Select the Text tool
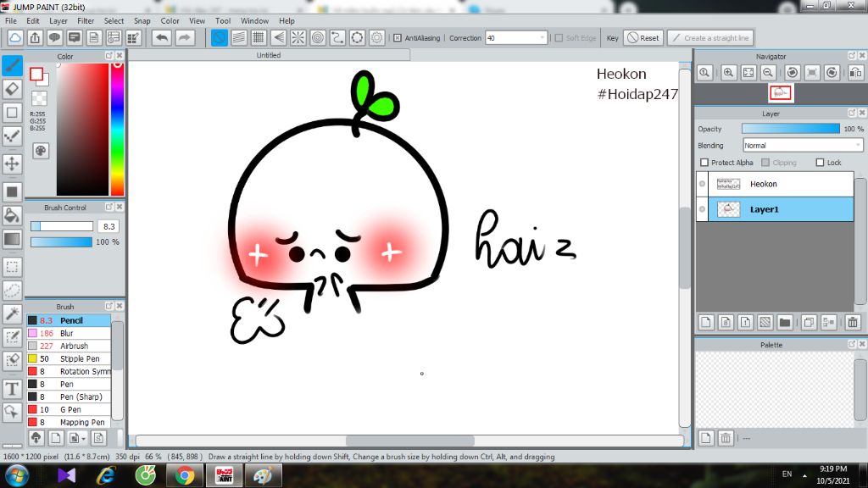Screen dimensions: 868x488 pyautogui.click(x=12, y=388)
